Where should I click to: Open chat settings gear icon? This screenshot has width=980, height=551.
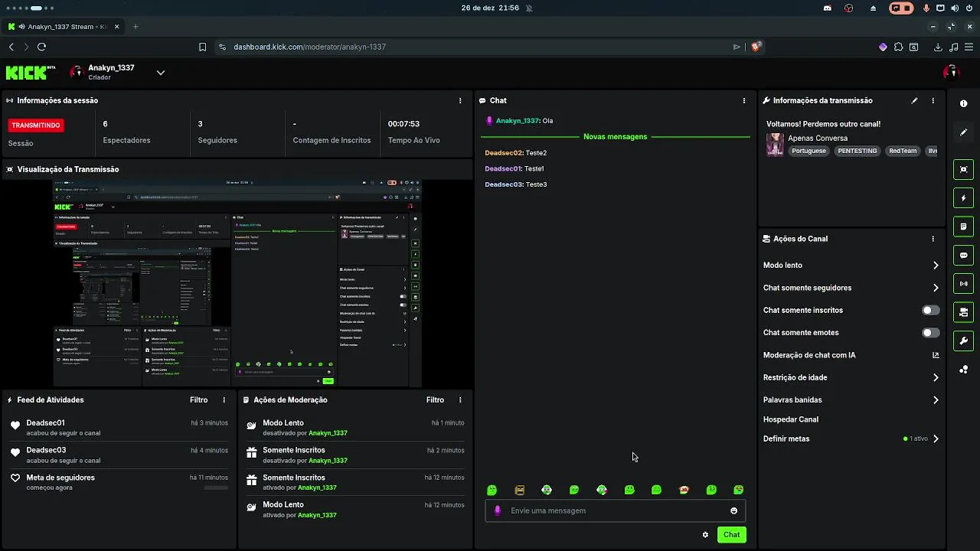(705, 535)
